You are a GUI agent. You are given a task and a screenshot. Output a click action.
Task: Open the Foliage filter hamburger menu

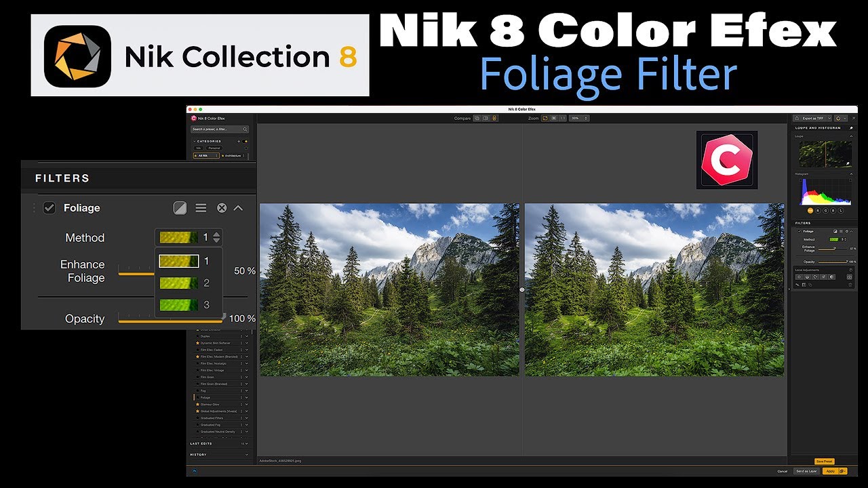coord(201,208)
